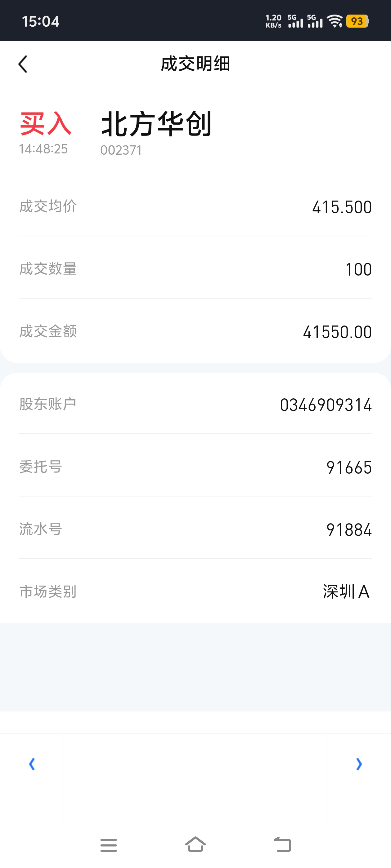Tap the 成交明细 page title

pos(195,64)
